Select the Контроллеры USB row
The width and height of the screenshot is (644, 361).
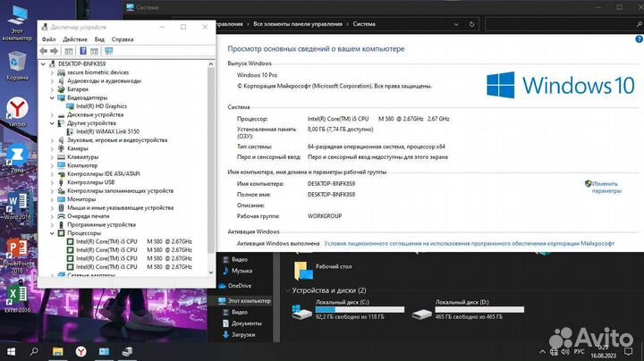click(90, 182)
